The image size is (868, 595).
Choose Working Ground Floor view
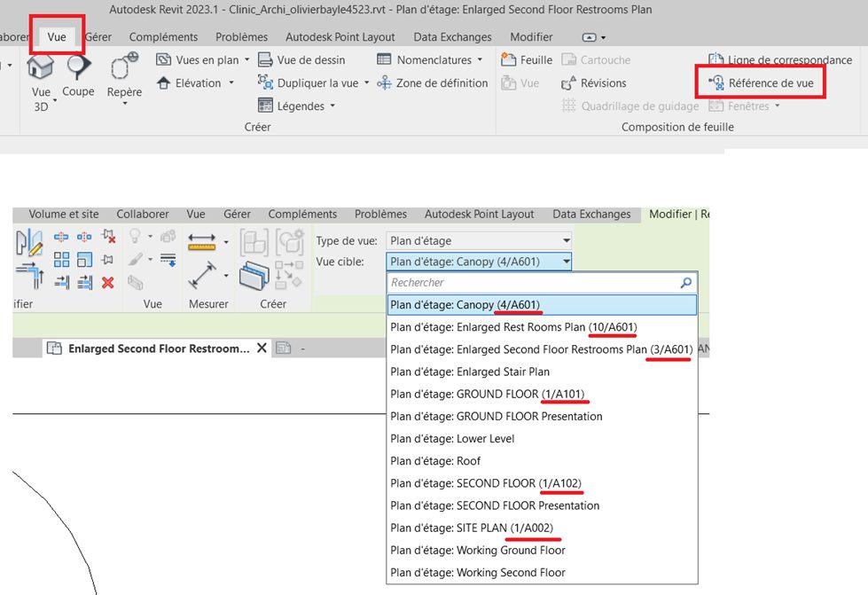coord(542,550)
